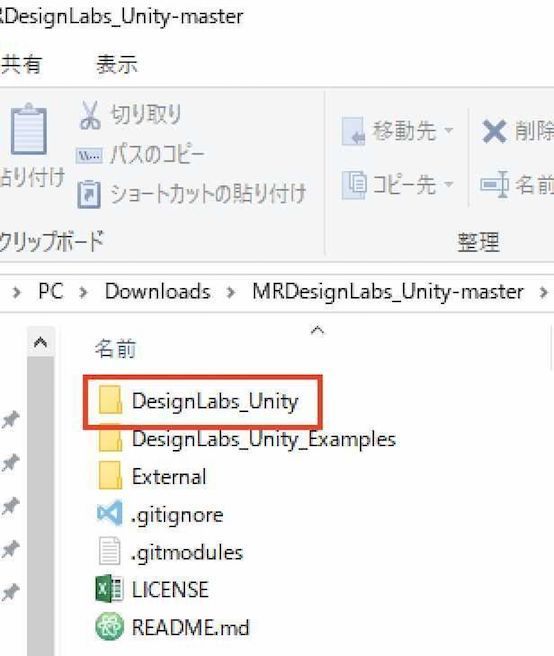Select the .gitignore file name
This screenshot has width=554, height=656.
[x=177, y=515]
